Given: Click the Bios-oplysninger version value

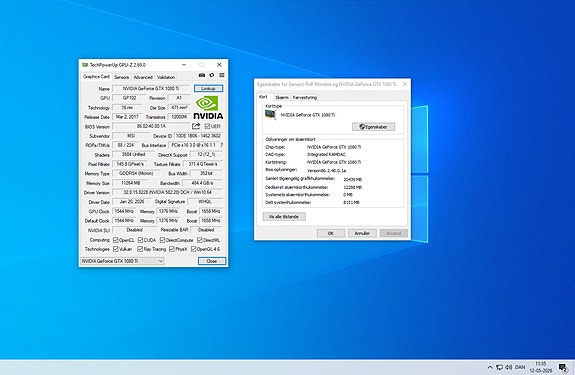Looking at the screenshot, I should pyautogui.click(x=326, y=170).
